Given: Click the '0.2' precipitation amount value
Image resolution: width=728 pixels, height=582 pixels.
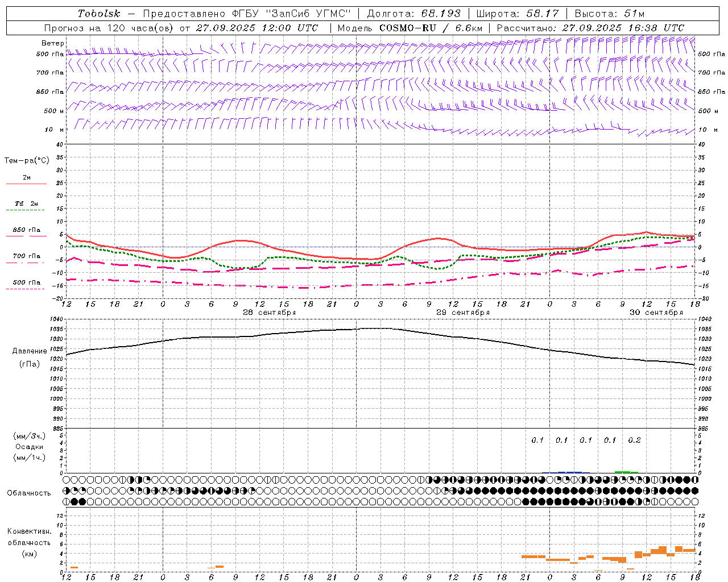Looking at the screenshot, I should click(x=634, y=440).
